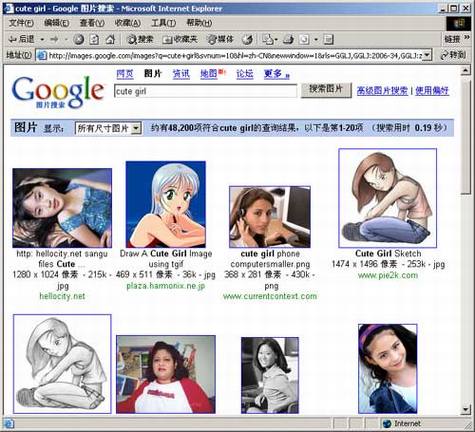Screen dimensions: 475x432
Task: Open the Edit toolbar dropdown arrow
Action: (316, 40)
